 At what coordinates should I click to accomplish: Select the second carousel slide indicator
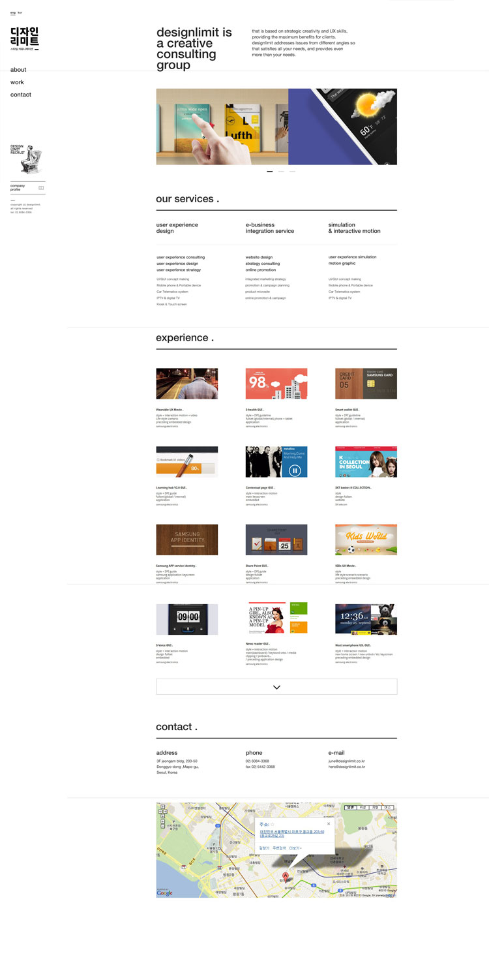(281, 172)
